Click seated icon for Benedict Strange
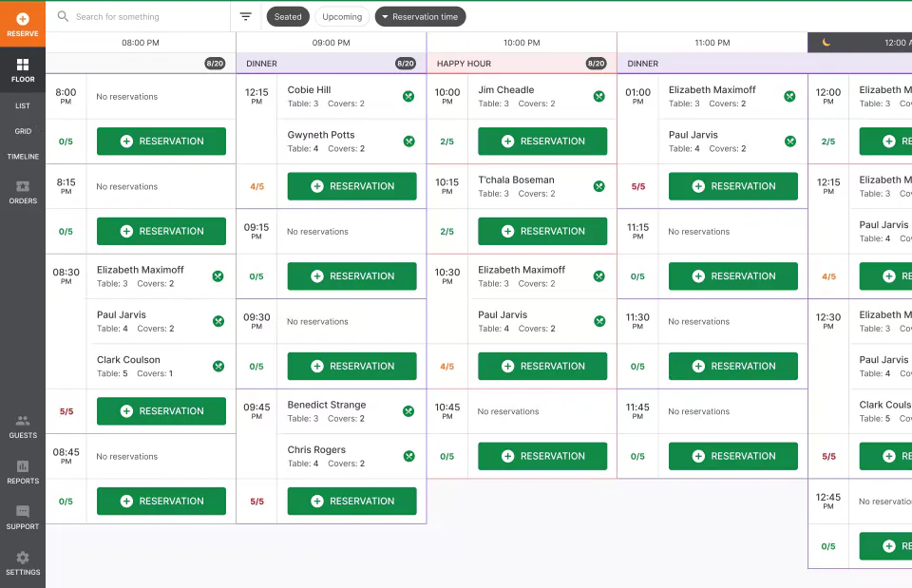Image resolution: width=912 pixels, height=588 pixels. 408,411
